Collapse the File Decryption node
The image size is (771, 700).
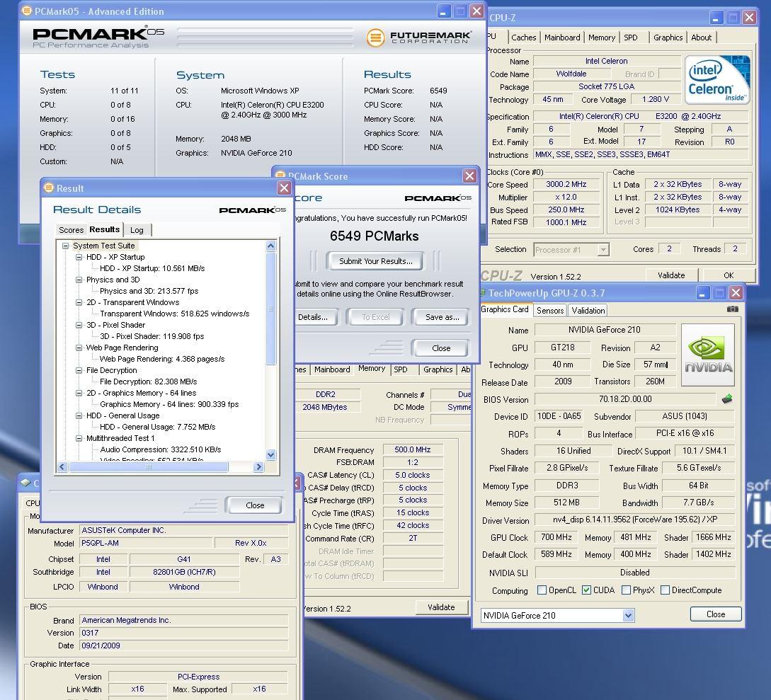pyautogui.click(x=79, y=369)
